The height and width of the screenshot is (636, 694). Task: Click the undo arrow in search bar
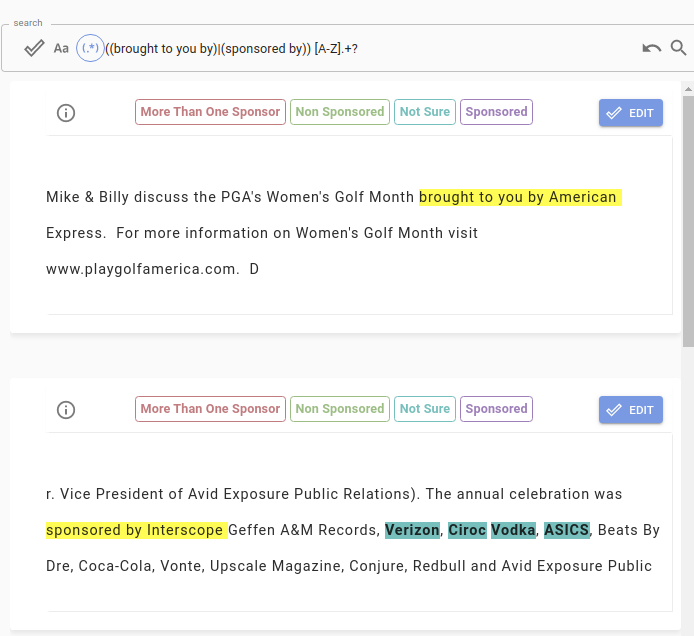pos(652,48)
